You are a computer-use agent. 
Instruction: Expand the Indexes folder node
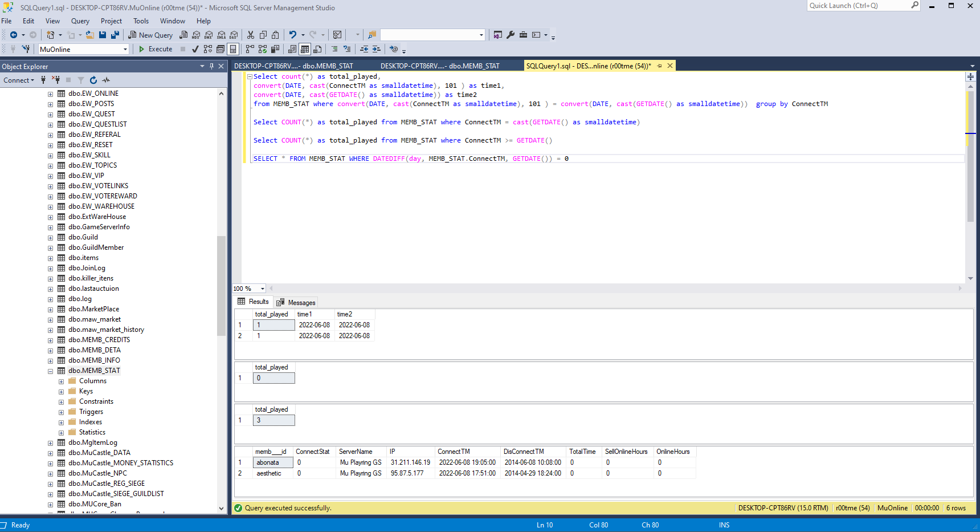pyautogui.click(x=61, y=423)
